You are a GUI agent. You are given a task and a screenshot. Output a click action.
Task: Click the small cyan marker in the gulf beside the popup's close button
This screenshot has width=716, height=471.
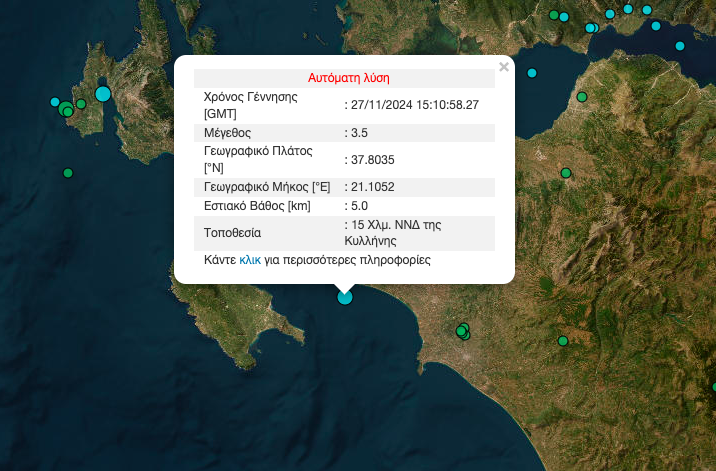(x=532, y=73)
